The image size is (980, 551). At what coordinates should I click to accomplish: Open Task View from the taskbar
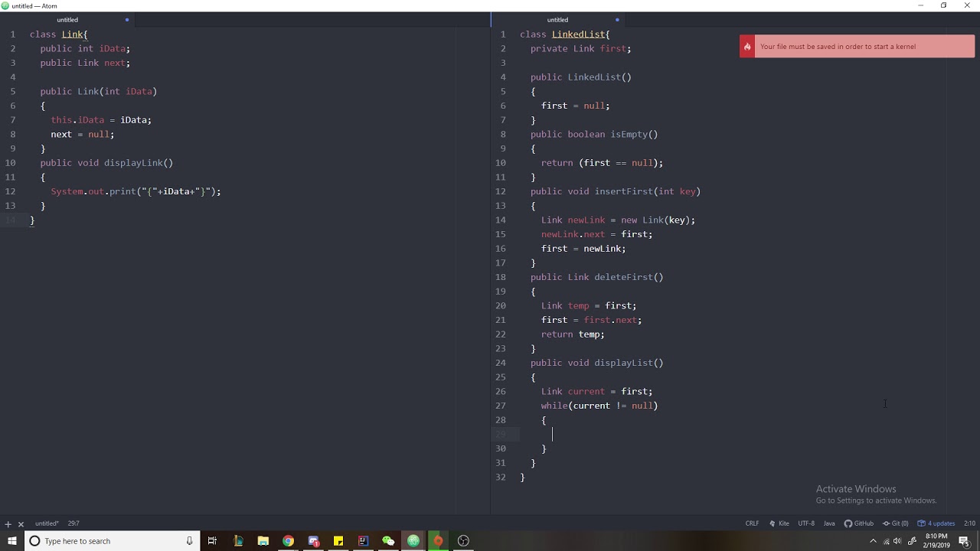pos(212,541)
